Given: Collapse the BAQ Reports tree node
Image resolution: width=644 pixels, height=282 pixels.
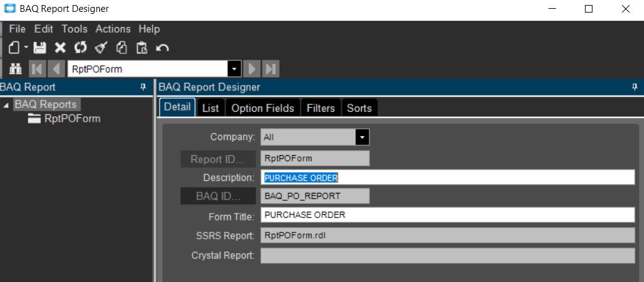Looking at the screenshot, I should (x=6, y=105).
